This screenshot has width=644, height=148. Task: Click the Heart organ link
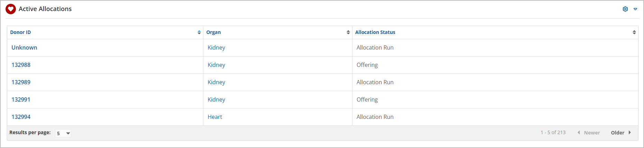tap(215, 117)
